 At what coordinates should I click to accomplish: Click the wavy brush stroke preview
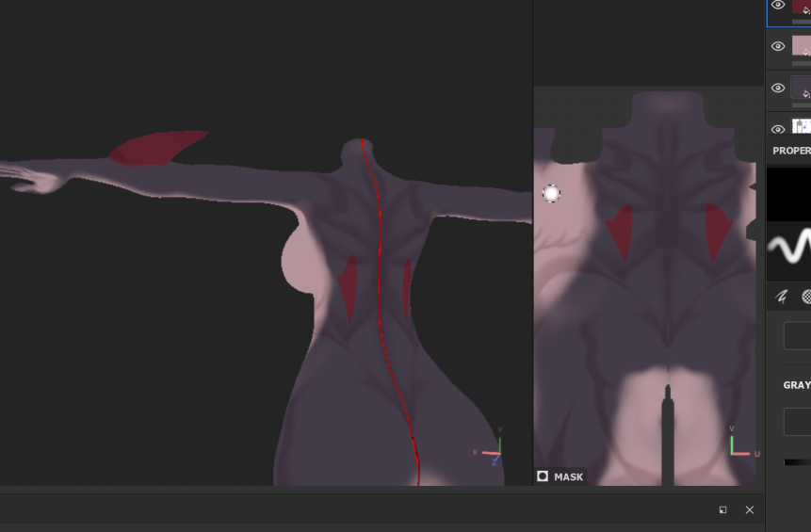(x=789, y=249)
